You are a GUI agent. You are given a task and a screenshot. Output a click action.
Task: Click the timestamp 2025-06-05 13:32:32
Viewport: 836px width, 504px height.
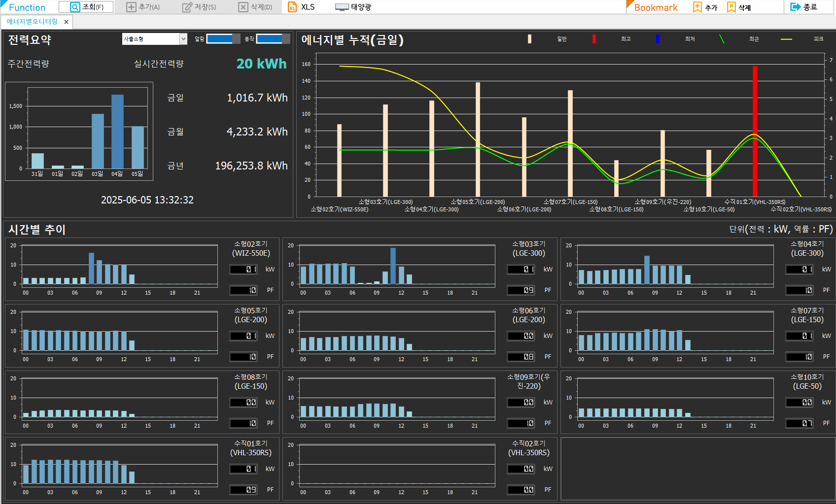click(147, 200)
